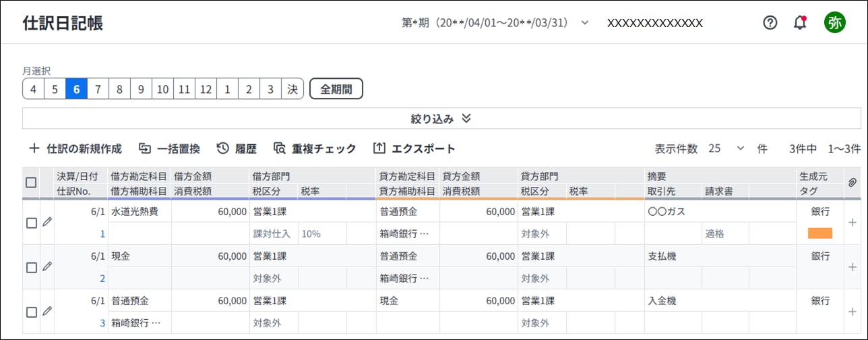Click the paperclip attachment column icon
This screenshot has height=340, width=868.
tap(852, 183)
